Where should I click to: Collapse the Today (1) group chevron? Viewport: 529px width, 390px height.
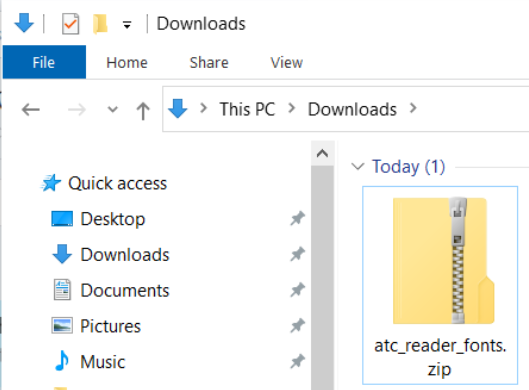[358, 167]
